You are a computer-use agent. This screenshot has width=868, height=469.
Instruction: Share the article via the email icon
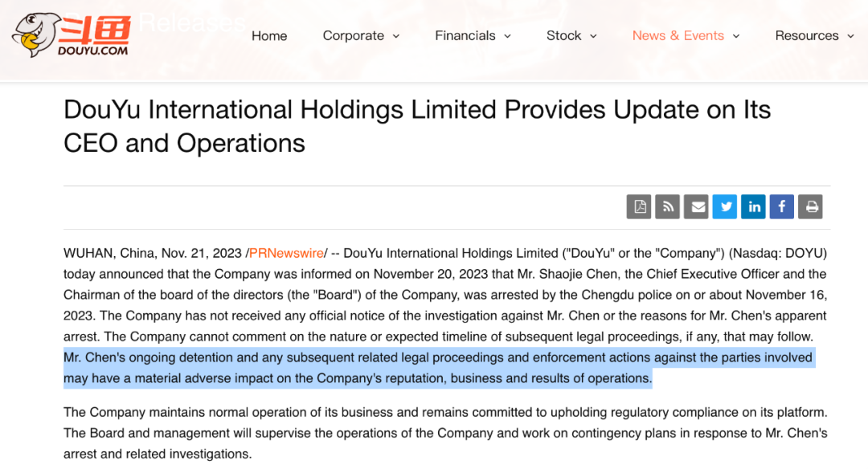696,206
